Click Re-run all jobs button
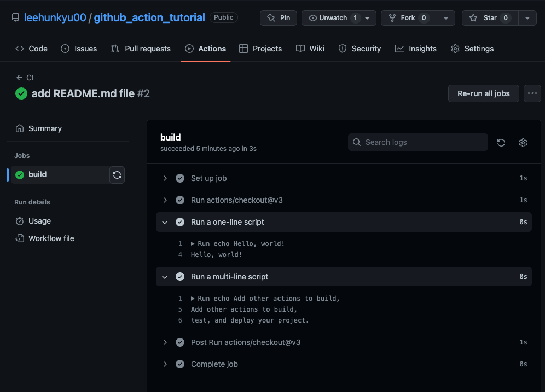This screenshot has height=392, width=545. coord(484,93)
